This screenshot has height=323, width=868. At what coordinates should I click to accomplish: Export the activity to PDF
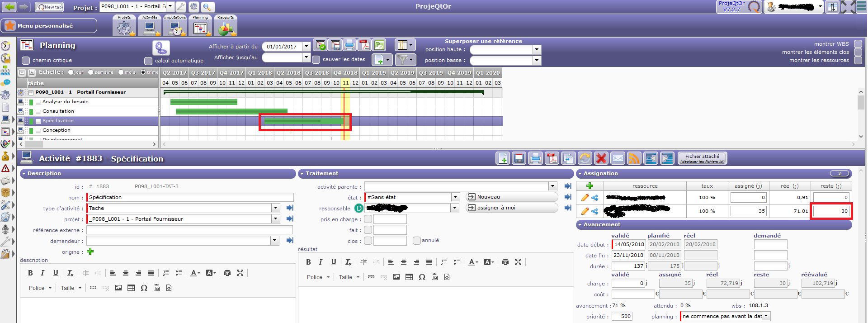[552, 158]
